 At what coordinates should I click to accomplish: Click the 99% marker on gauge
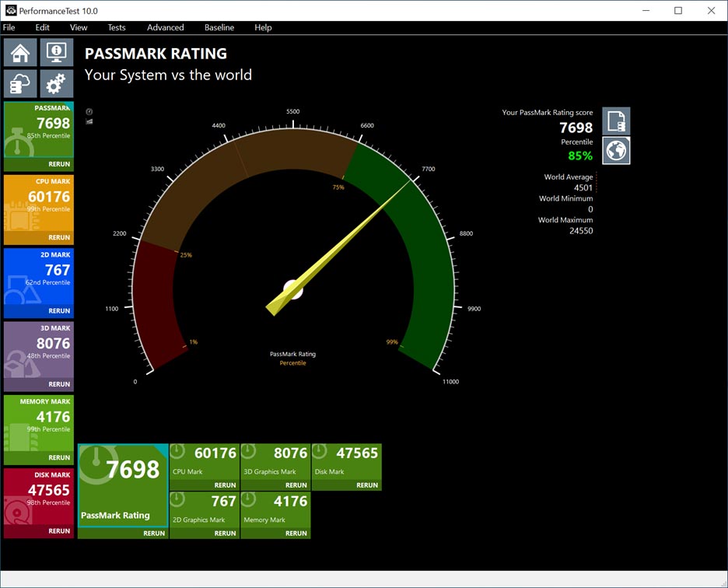(x=392, y=342)
